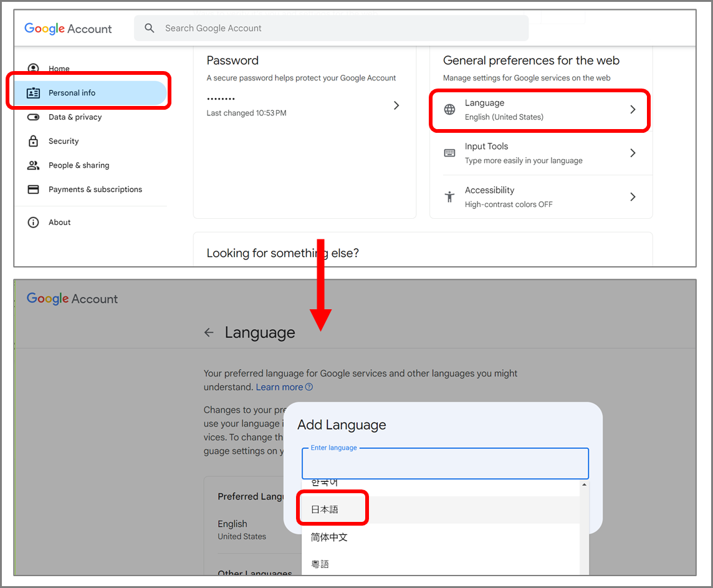713x588 pixels.
Task: Expand the Accessibility row chevron
Action: [x=633, y=197]
